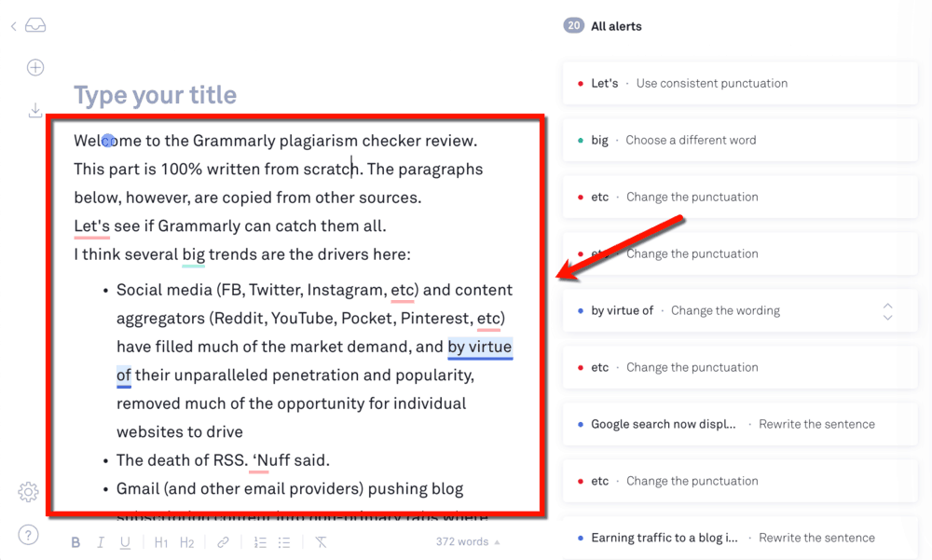Open the inbox icon in the sidebar
The image size is (932, 560).
pyautogui.click(x=34, y=26)
